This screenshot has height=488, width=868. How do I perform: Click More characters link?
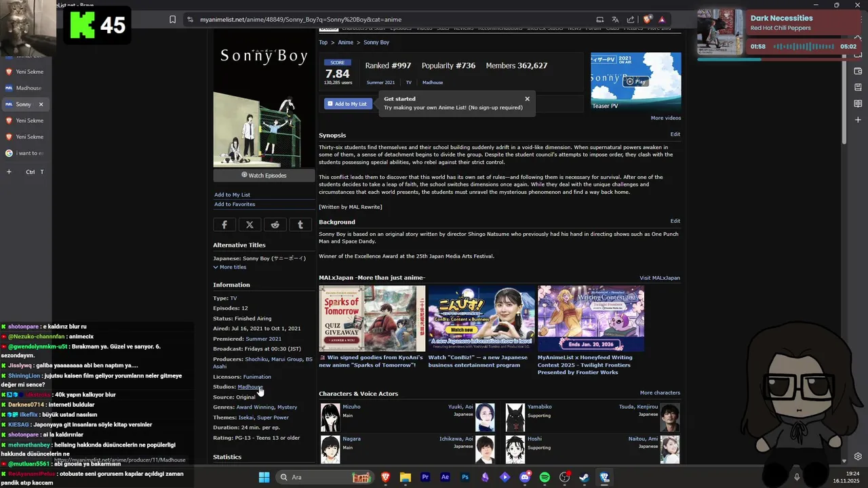coord(660,392)
